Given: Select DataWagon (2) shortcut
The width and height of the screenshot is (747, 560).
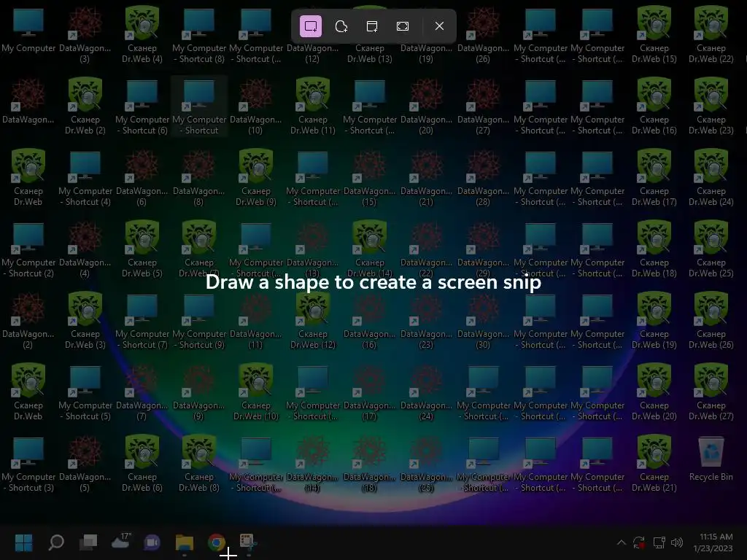Looking at the screenshot, I should pos(28,321).
